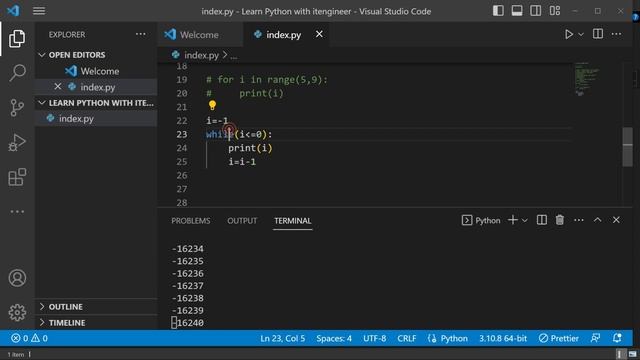Click line number 22 in the gutter
The height and width of the screenshot is (360, 640).
tap(182, 121)
